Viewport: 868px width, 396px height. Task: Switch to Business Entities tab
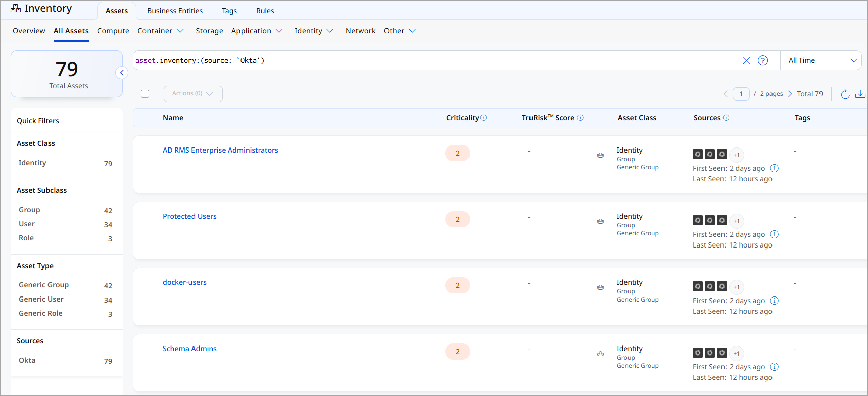(x=175, y=11)
